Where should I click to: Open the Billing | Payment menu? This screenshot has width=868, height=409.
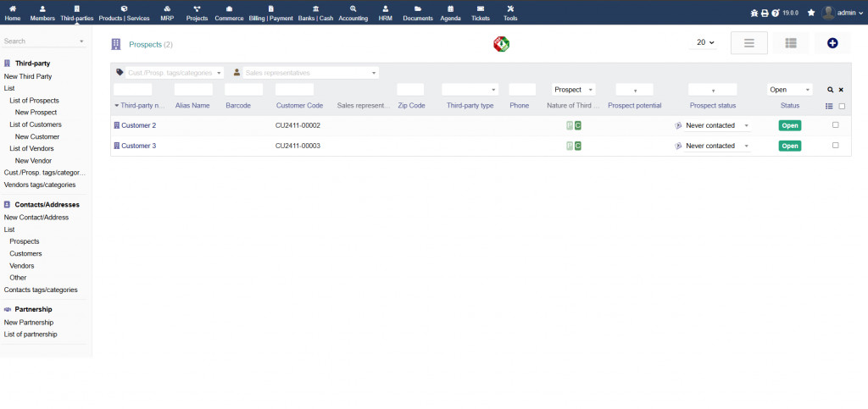pyautogui.click(x=271, y=13)
